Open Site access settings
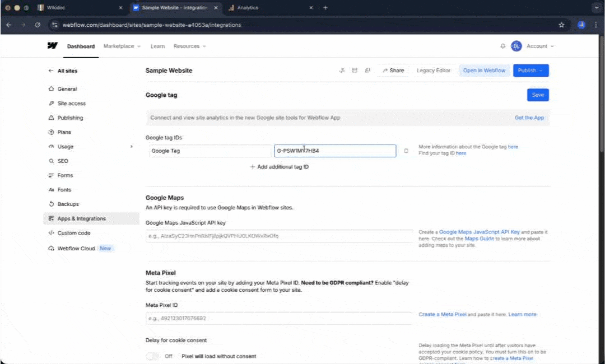Viewport: 605px width, 364px height. [71, 104]
